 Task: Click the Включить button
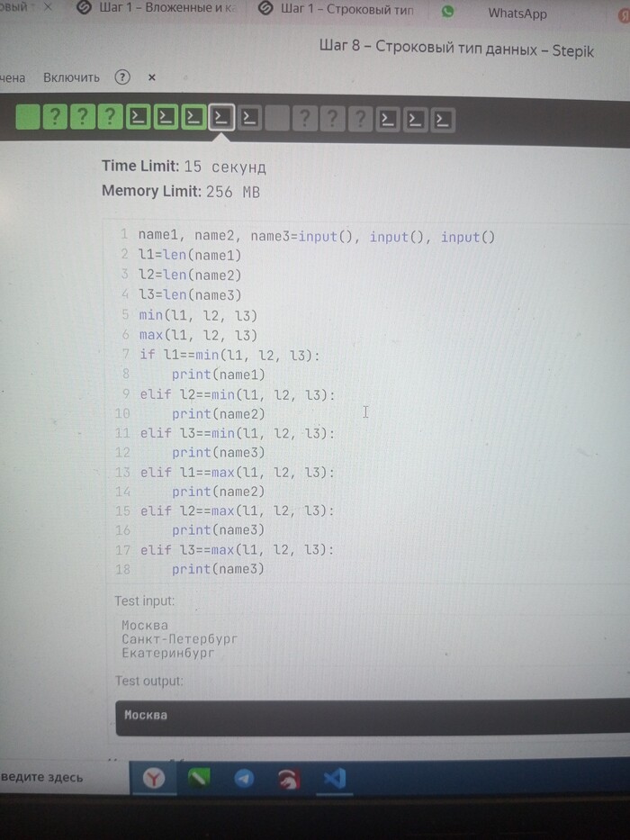(x=71, y=77)
